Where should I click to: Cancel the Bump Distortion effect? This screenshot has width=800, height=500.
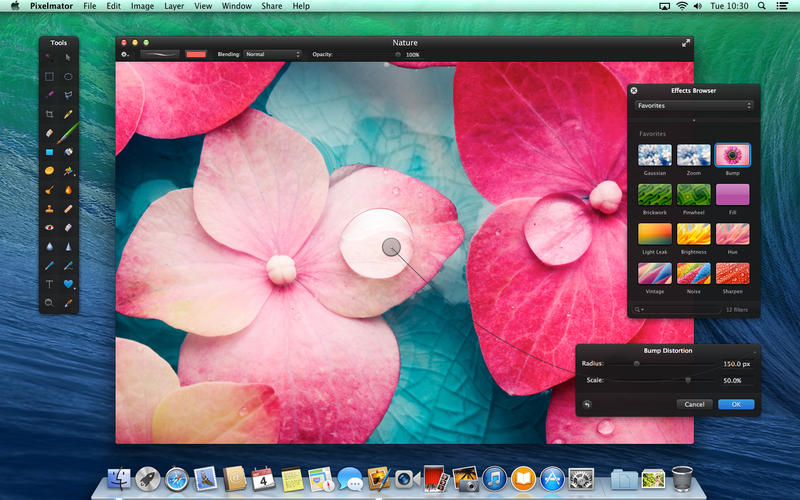(694, 404)
